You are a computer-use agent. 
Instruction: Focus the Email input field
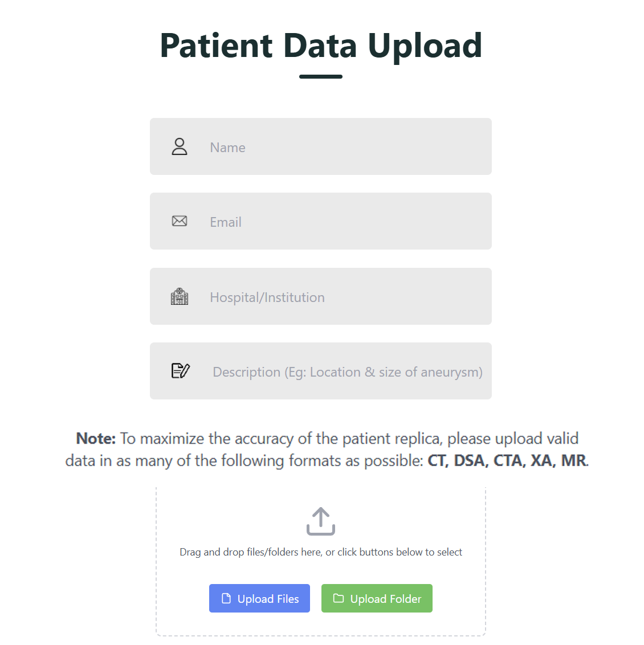342,222
